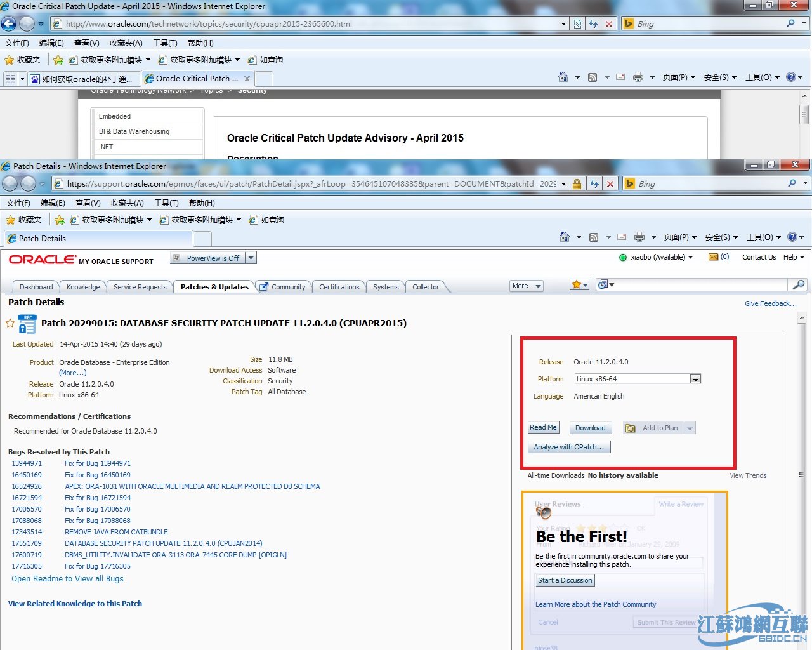The width and height of the screenshot is (812, 650).
Task: Click Add to Favorites star icon in upper window
Action: click(x=58, y=60)
